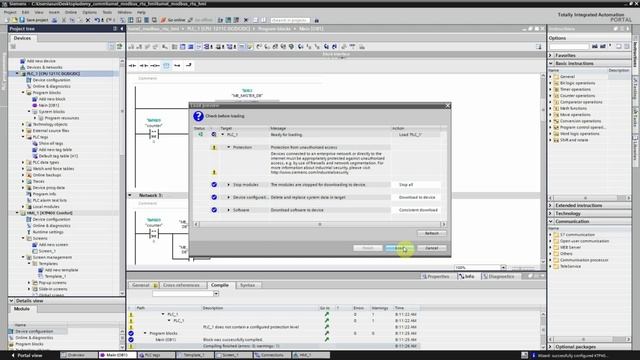Click the Undo icon in the main toolbar

[x=97, y=20]
